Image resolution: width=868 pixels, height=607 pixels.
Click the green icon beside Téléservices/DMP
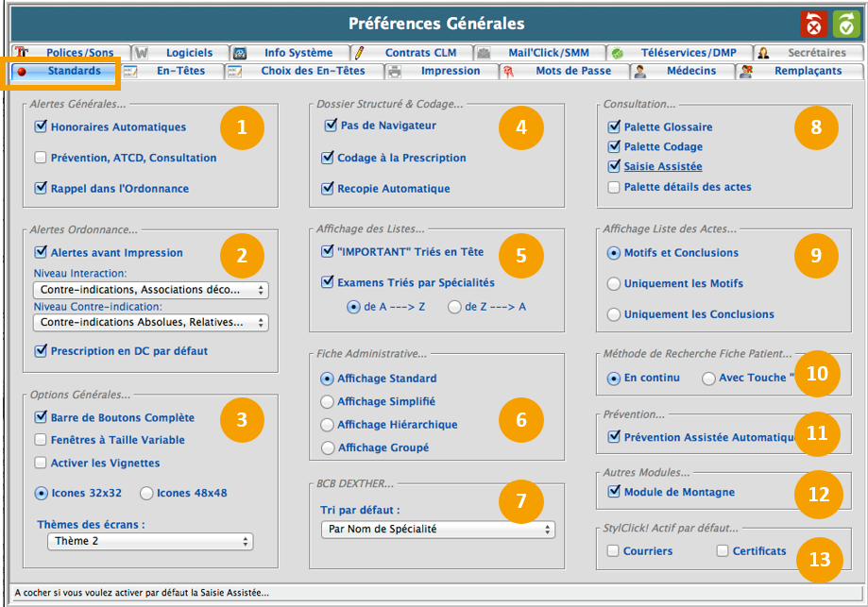coord(616,53)
